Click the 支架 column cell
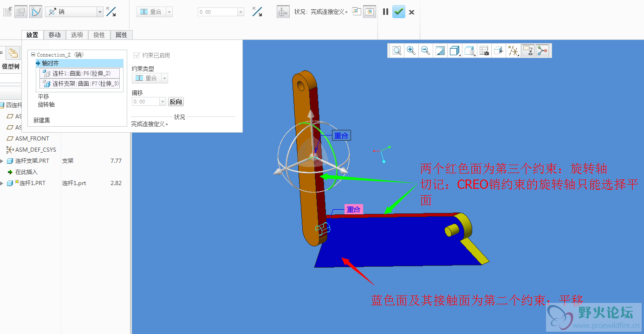Image resolution: width=644 pixels, height=334 pixels. pos(68,161)
